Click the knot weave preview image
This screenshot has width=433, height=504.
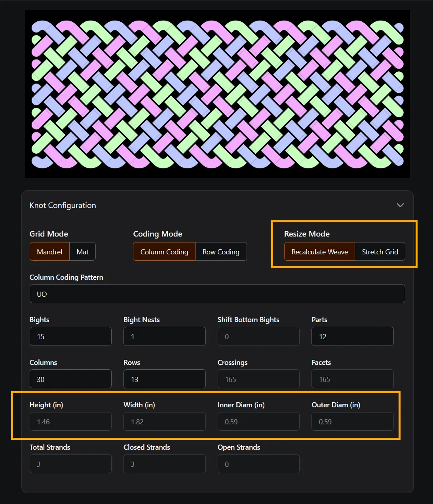(x=217, y=94)
